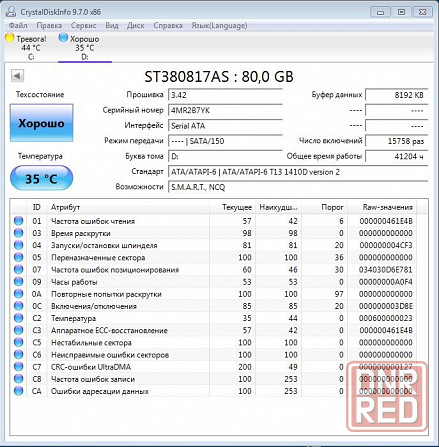Select the Часы работы row
This screenshot has width=439, height=447.
tap(214, 282)
